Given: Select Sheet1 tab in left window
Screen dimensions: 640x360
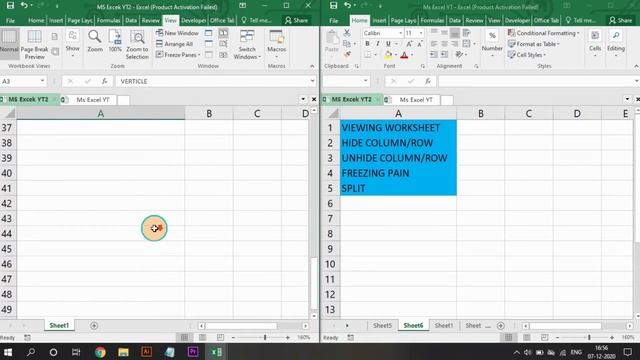Looking at the screenshot, I should tap(59, 325).
